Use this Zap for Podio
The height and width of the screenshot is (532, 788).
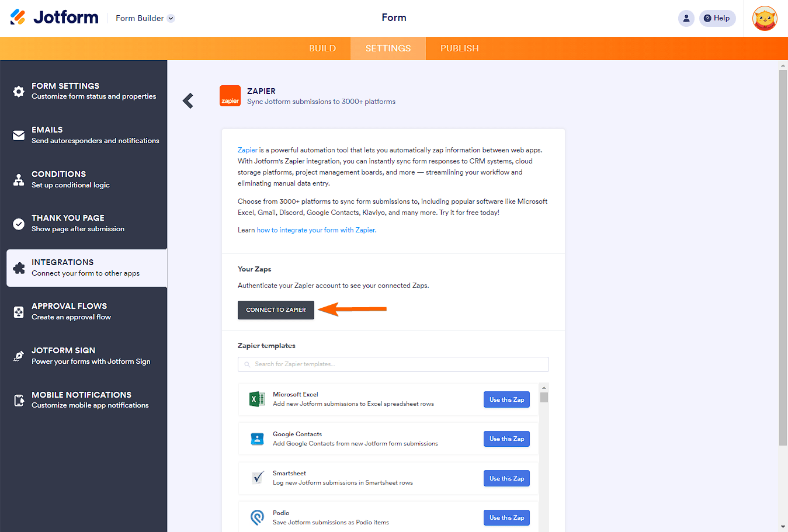pos(506,517)
